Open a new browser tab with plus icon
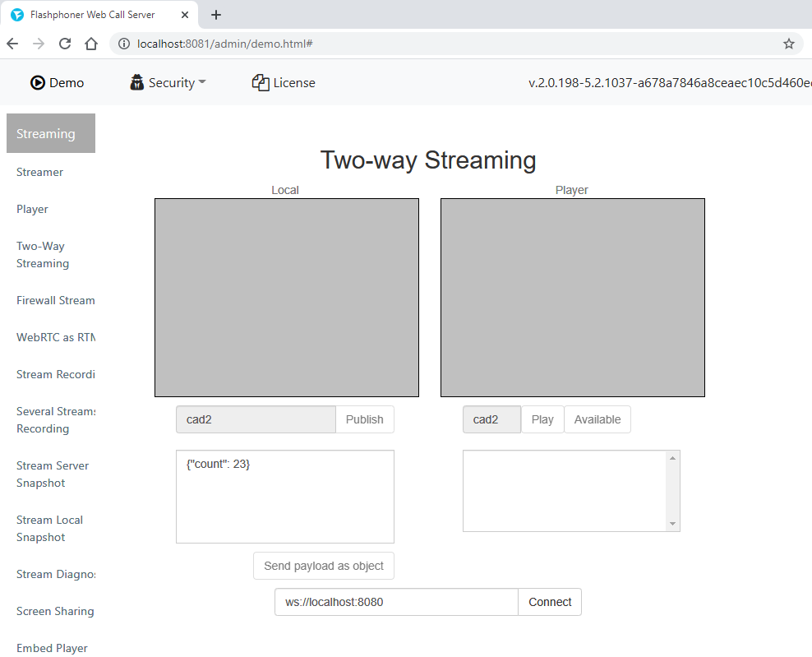The width and height of the screenshot is (812, 657). 216,15
